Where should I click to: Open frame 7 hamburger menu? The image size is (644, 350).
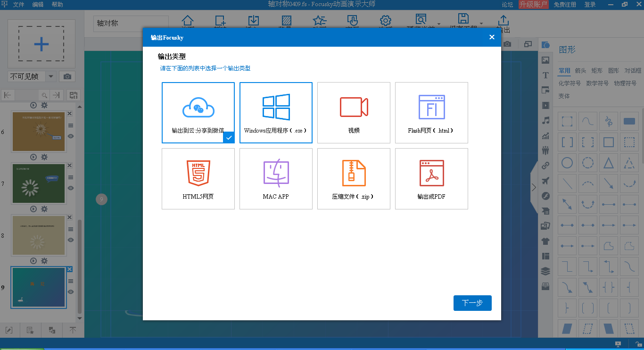click(71, 177)
